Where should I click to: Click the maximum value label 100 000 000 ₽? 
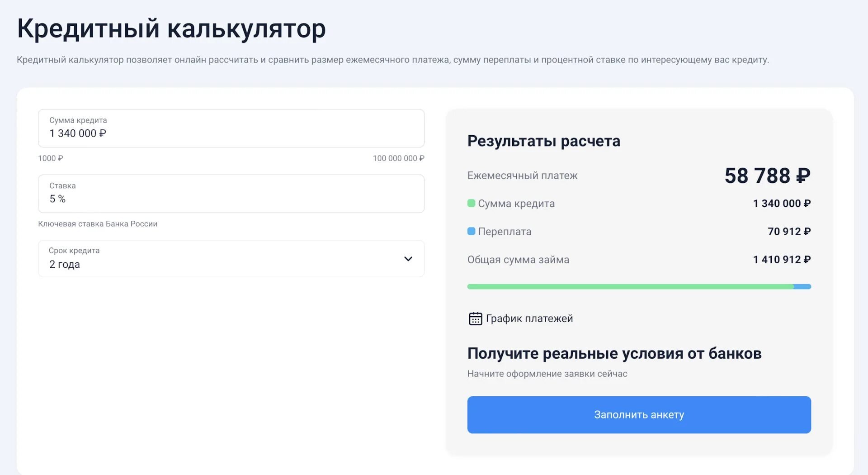pyautogui.click(x=398, y=158)
